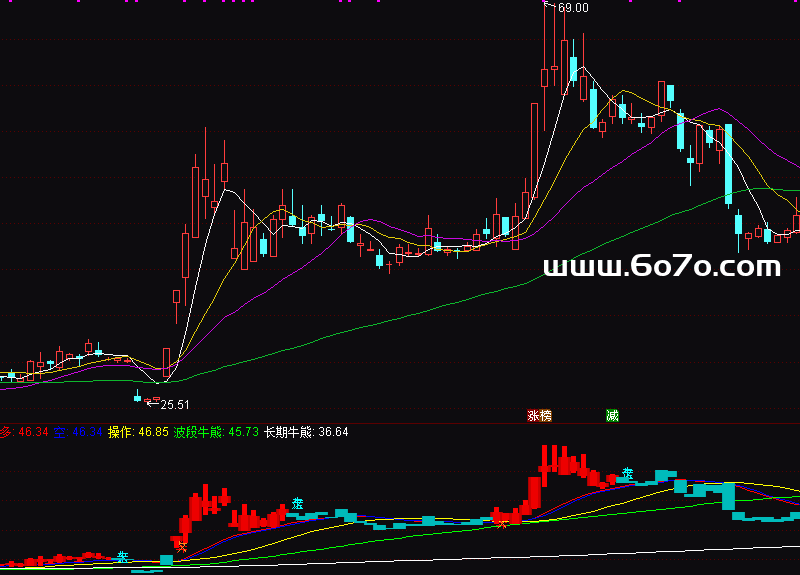Select the 波段牛熊: 45.73 indicator label
The width and height of the screenshot is (800, 575).
point(213,432)
